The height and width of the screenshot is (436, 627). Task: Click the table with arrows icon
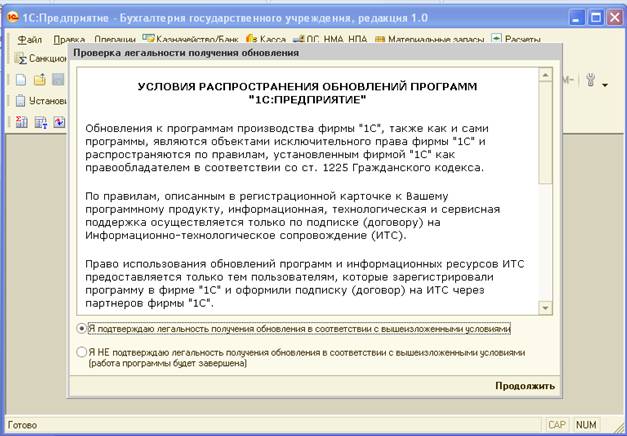pyautogui.click(x=40, y=122)
